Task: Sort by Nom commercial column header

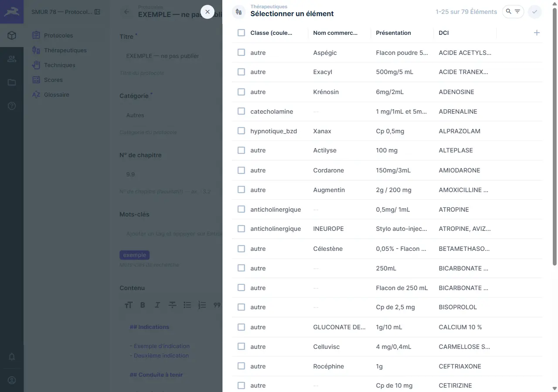Action: (x=335, y=33)
